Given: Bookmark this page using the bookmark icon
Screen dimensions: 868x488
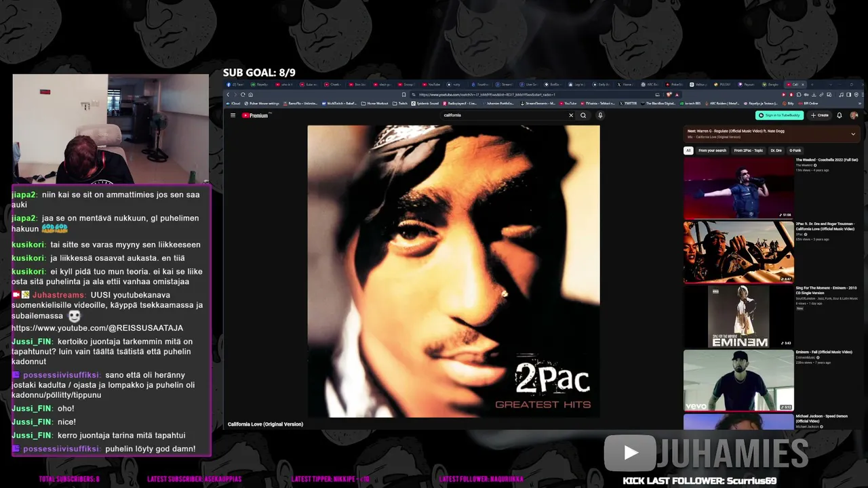Looking at the screenshot, I should tap(404, 94).
